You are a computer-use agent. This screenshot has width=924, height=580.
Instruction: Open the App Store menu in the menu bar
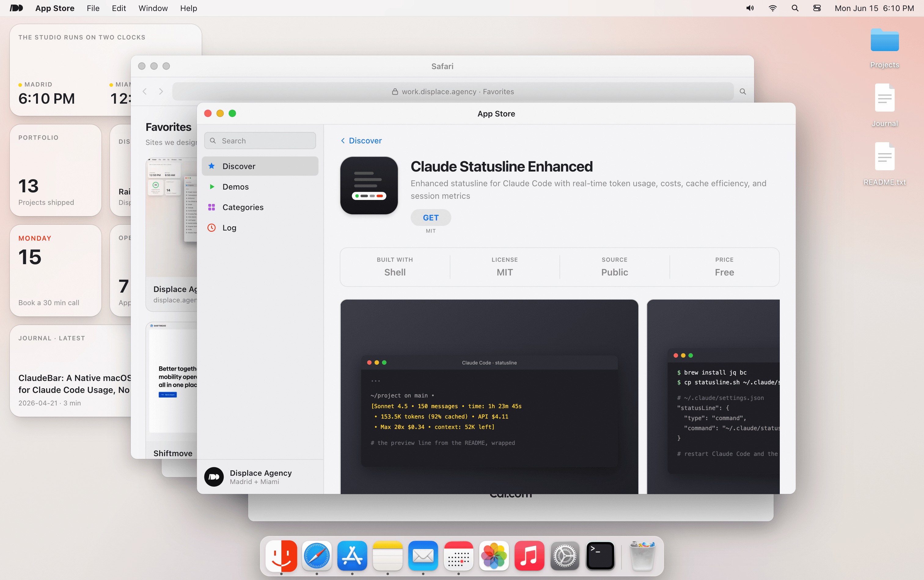coord(55,8)
